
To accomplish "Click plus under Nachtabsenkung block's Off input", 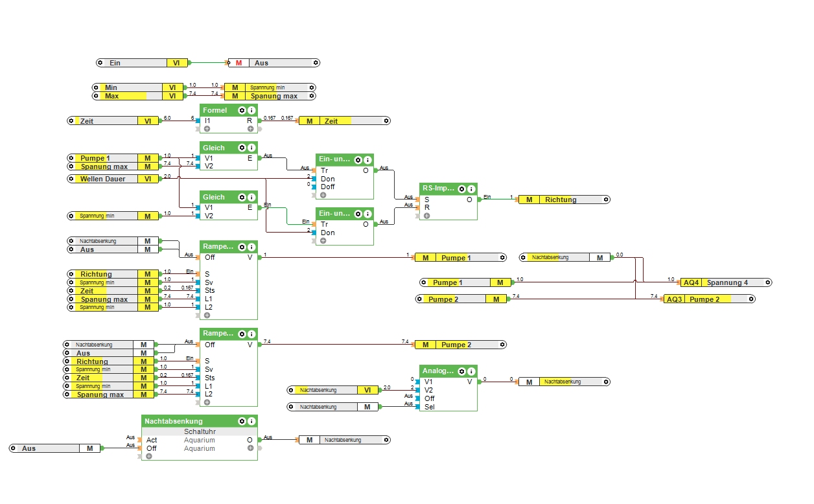I will 148,456.
